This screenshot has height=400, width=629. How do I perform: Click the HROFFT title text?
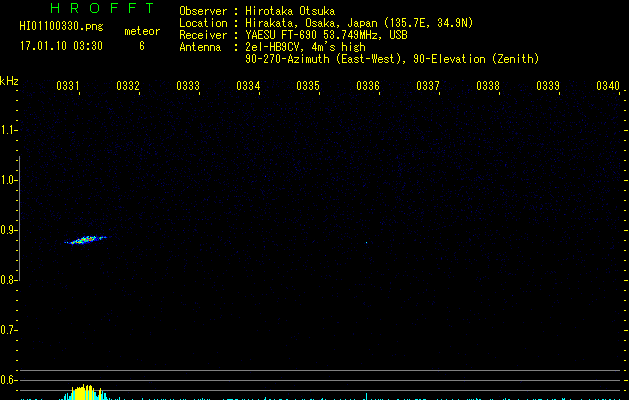coord(103,8)
